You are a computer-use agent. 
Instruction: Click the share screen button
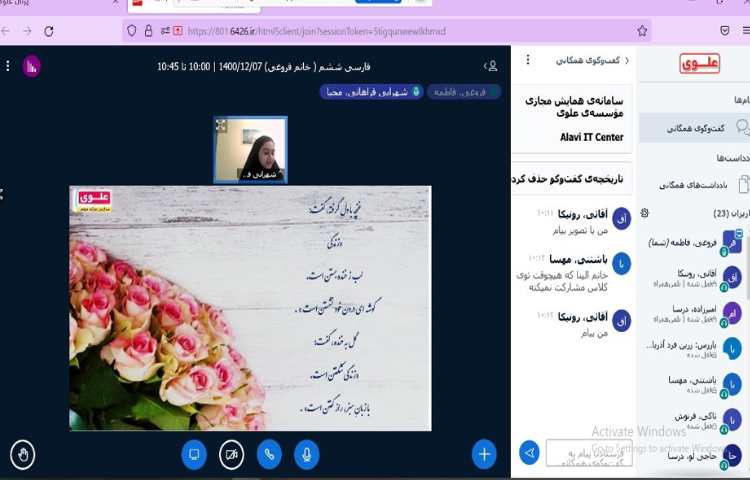pyautogui.click(x=194, y=454)
